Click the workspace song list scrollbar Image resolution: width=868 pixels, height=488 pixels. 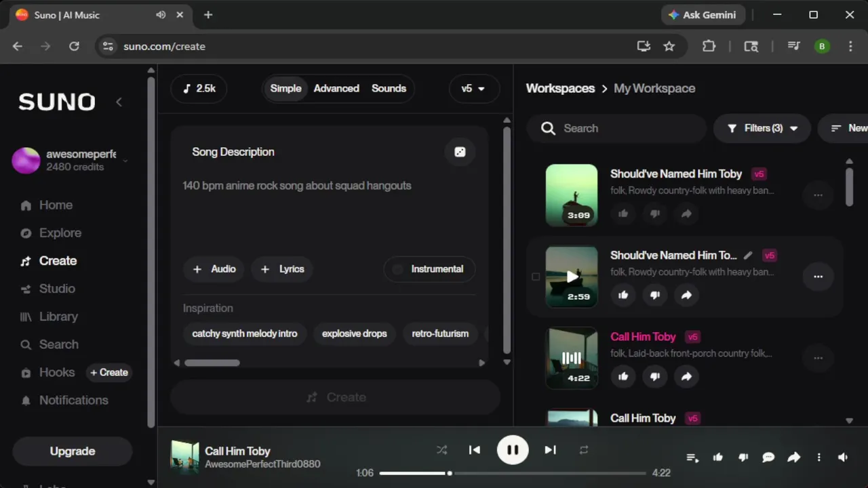click(849, 186)
